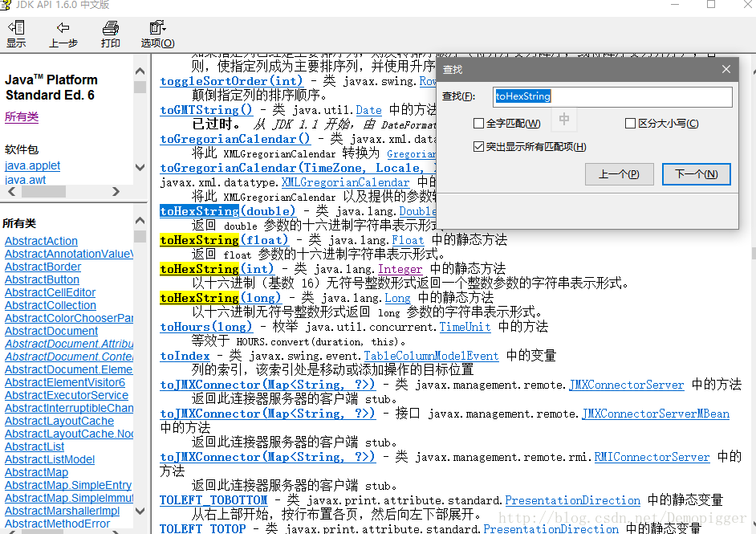Open the AbstractCellEditor class link
Viewport: 756px width, 534px height.
[x=50, y=292]
